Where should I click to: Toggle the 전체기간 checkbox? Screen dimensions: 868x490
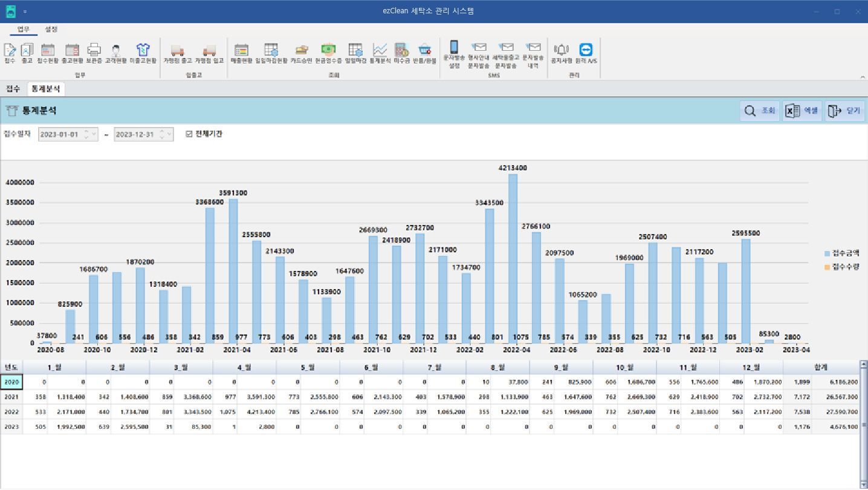(x=189, y=134)
